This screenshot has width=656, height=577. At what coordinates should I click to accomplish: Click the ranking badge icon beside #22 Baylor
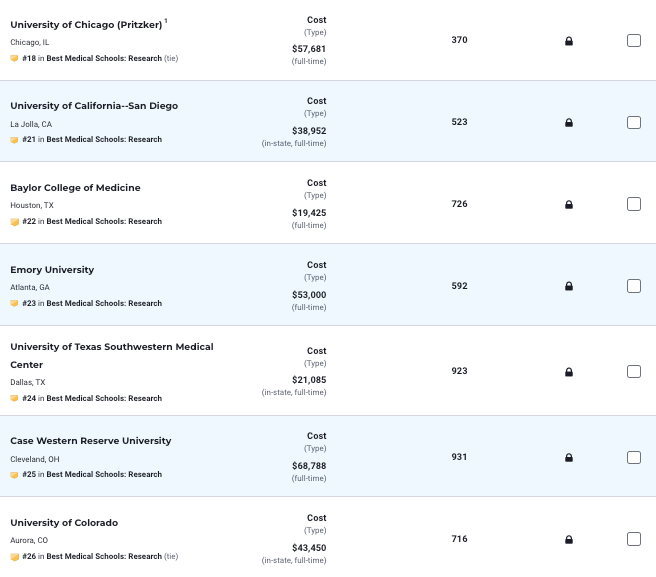pos(14,222)
